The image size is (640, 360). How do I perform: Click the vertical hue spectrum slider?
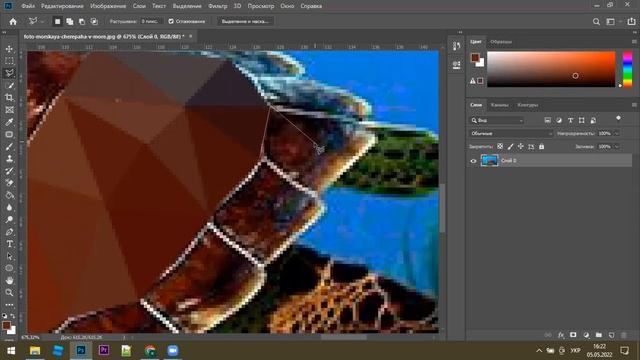627,69
